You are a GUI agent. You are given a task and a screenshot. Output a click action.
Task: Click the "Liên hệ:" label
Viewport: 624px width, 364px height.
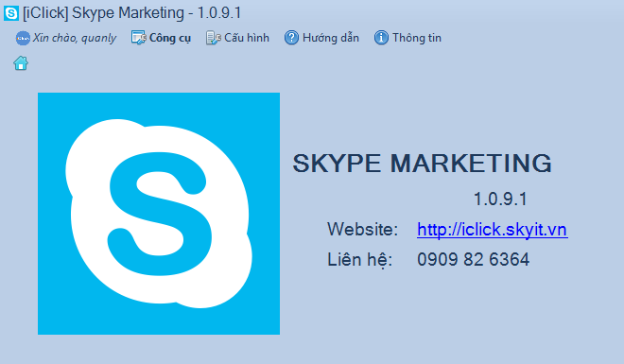(360, 260)
